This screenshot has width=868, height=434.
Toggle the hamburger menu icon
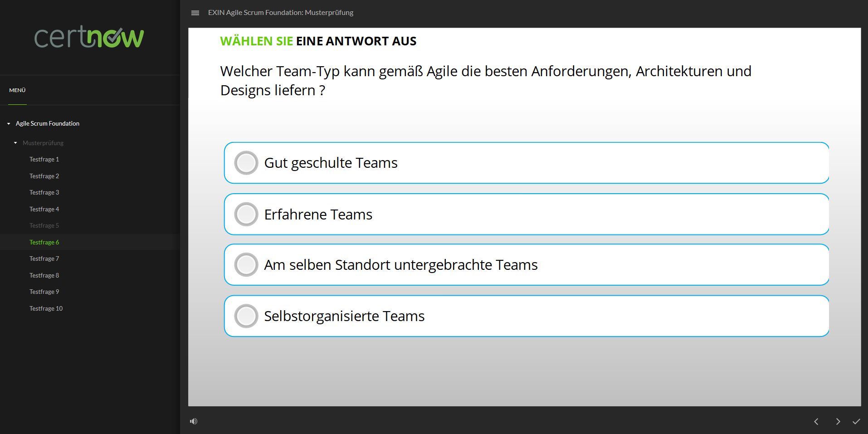(x=195, y=13)
